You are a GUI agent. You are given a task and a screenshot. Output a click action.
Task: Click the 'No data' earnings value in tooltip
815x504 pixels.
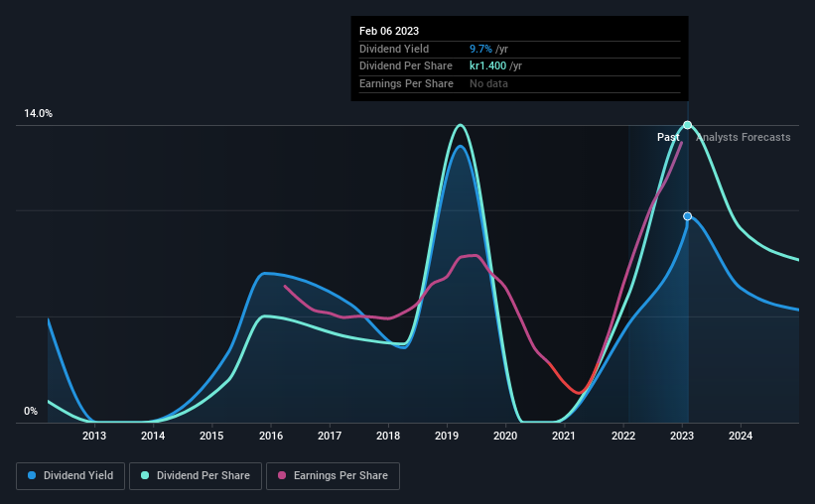pos(488,83)
